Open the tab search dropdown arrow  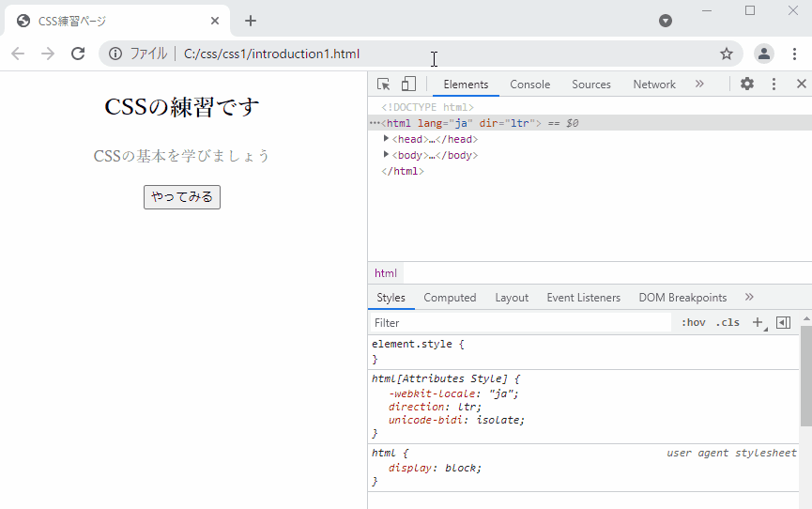[666, 21]
